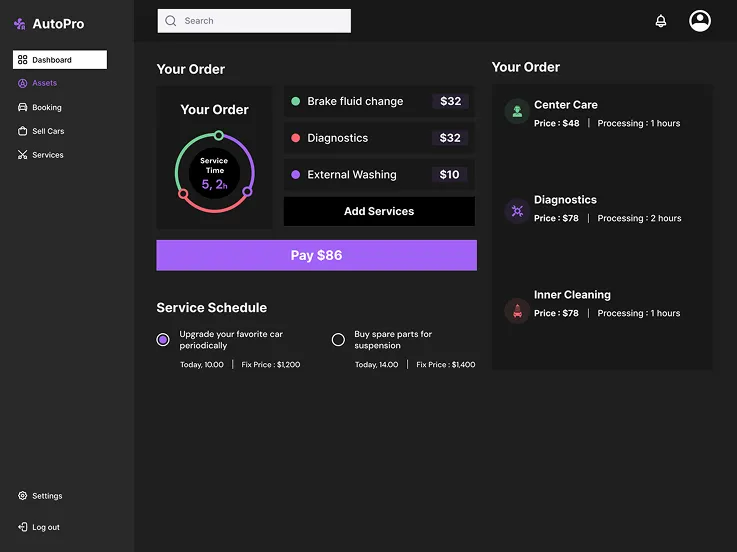This screenshot has height=552, width=737.
Task: Open Settings in the sidebar
Action: [46, 496]
